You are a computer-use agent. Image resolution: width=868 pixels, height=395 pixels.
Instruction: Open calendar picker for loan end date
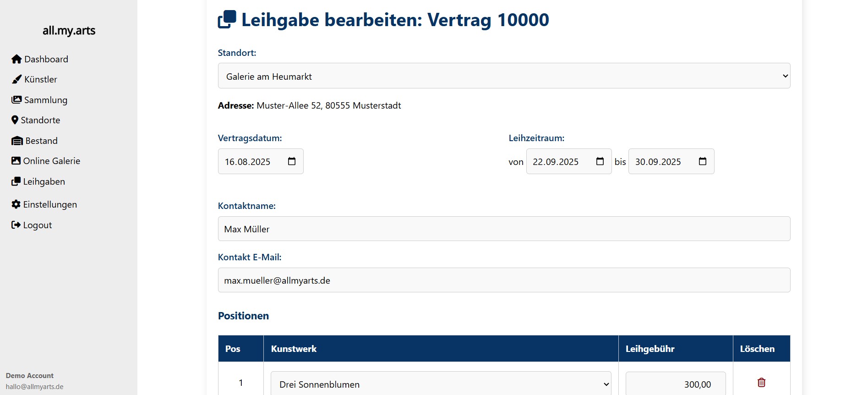click(x=703, y=161)
